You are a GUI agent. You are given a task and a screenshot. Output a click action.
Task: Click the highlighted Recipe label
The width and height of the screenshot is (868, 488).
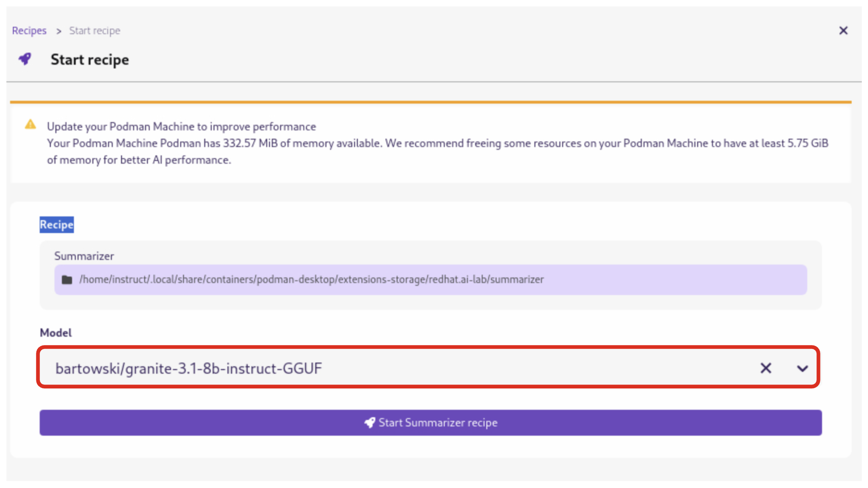tap(57, 225)
